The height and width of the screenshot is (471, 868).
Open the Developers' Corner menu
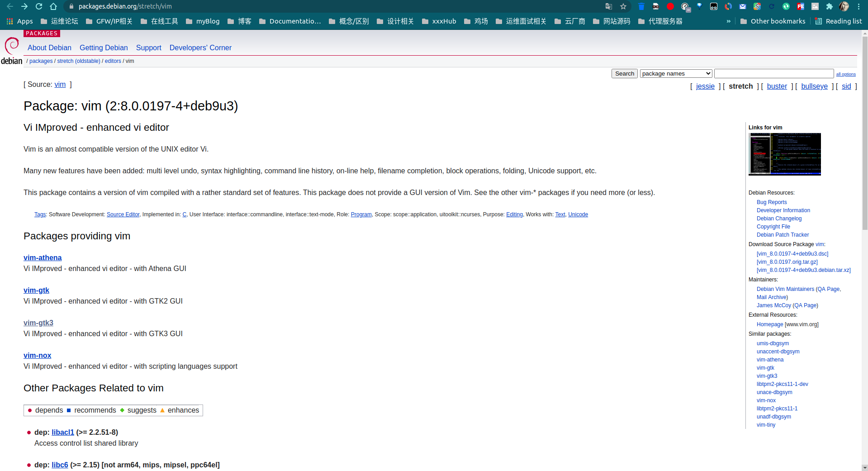point(200,48)
